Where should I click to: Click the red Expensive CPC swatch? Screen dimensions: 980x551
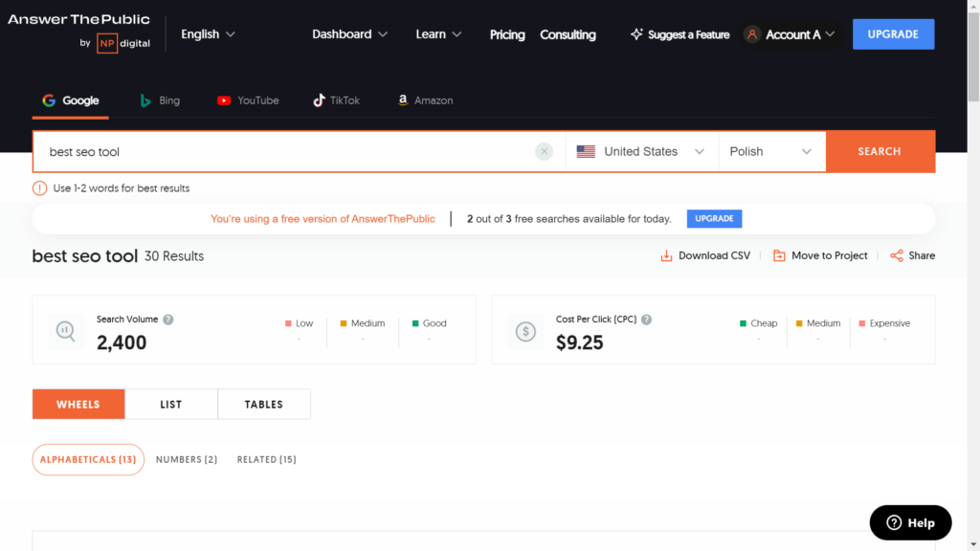[x=862, y=323]
